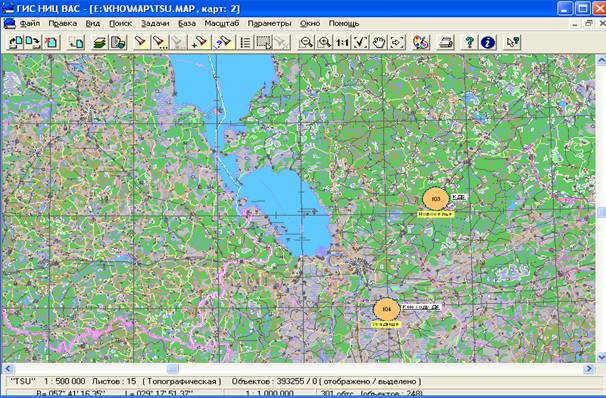Click the dashed frame with arrow icon
Viewport: 606px width, 398px height.
tap(397, 42)
